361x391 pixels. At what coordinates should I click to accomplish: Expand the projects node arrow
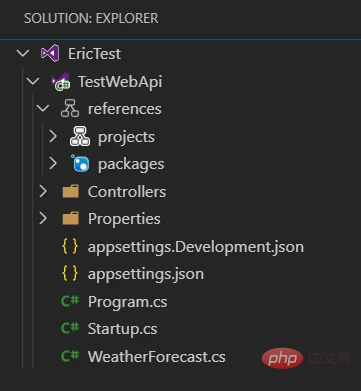pos(53,137)
